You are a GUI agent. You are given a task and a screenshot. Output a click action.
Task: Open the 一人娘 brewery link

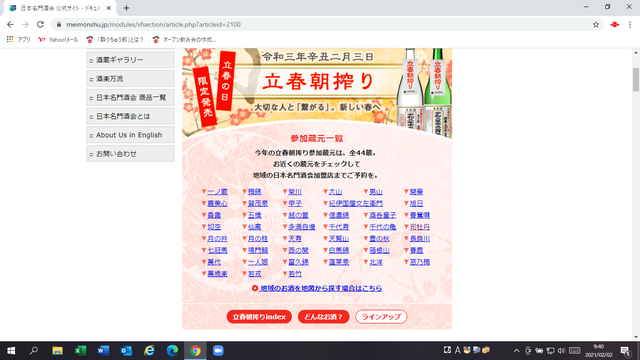click(x=258, y=262)
